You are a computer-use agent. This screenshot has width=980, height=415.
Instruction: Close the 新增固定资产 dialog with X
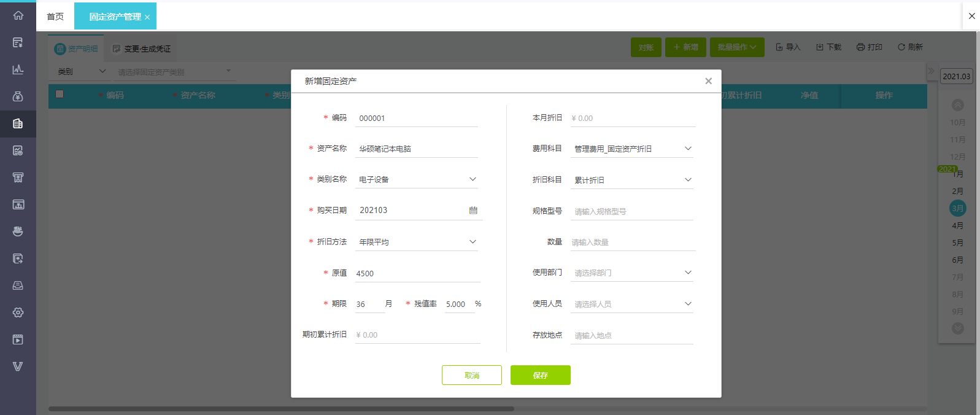(708, 81)
